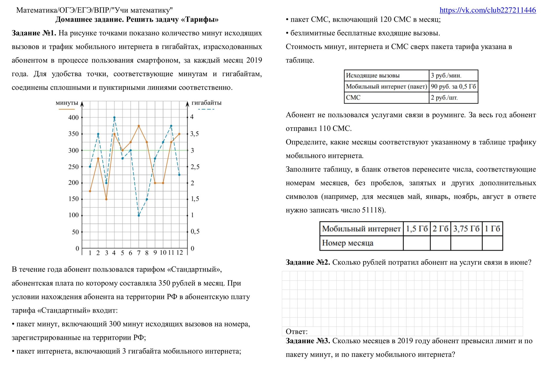Click the "СМС" cell in the price table
The height and width of the screenshot is (392, 554).
pos(387,98)
